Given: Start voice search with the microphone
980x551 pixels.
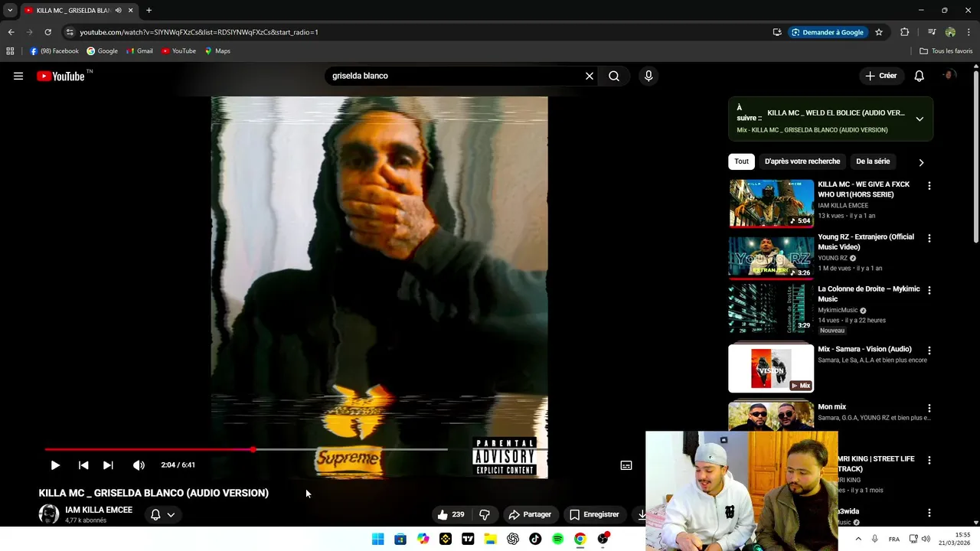Looking at the screenshot, I should click(x=648, y=76).
